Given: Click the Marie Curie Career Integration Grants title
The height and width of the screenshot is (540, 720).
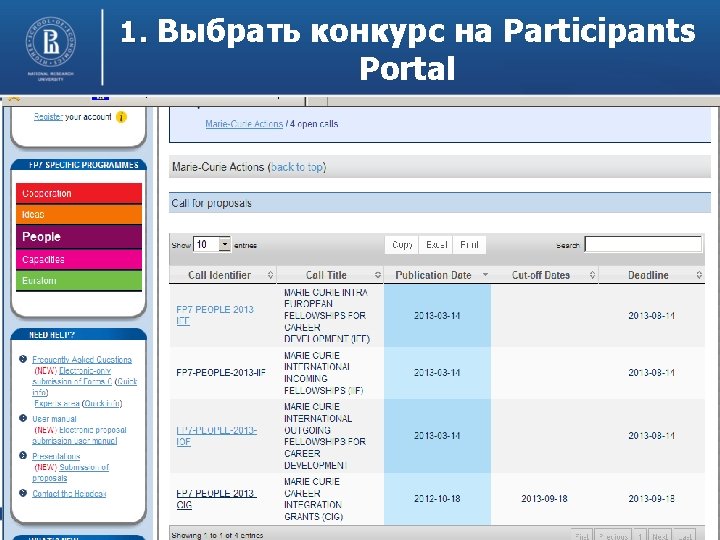Looking at the screenshot, I should tap(314, 499).
